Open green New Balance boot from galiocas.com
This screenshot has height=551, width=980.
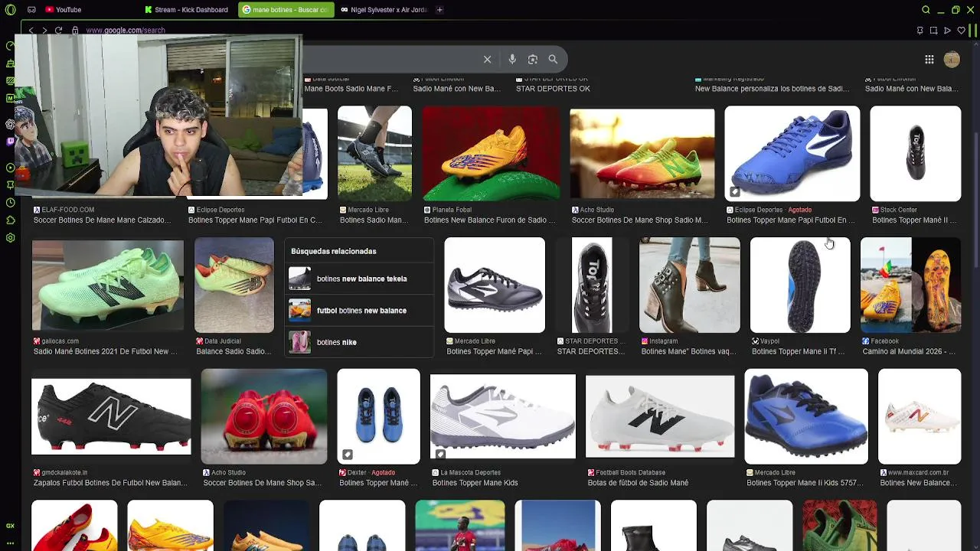pyautogui.click(x=108, y=285)
